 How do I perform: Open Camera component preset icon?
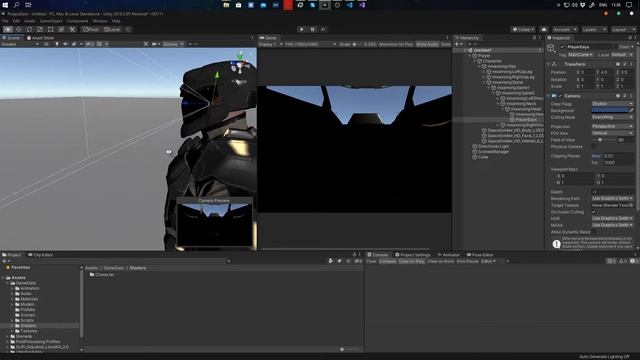[x=624, y=96]
